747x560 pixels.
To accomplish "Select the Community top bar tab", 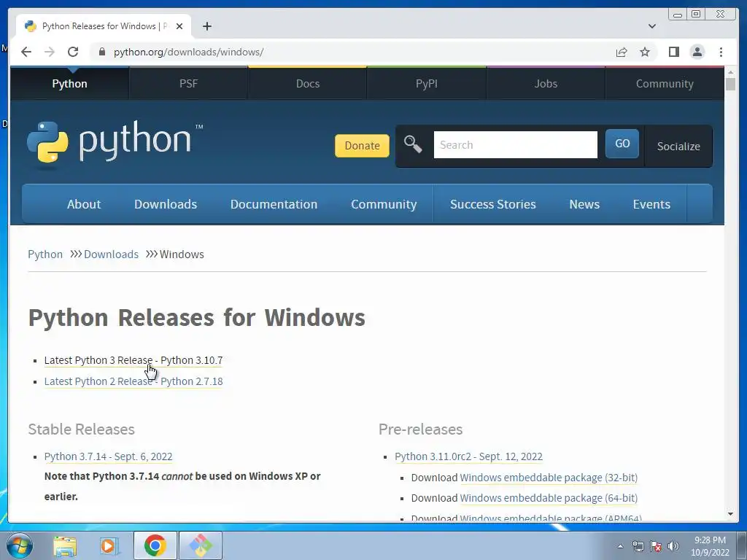I will (665, 84).
